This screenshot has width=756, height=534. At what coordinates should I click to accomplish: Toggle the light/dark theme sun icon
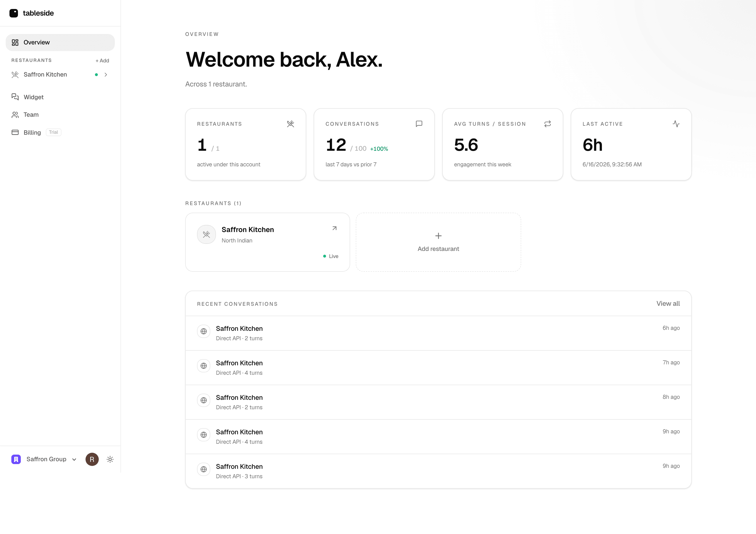coord(110,459)
